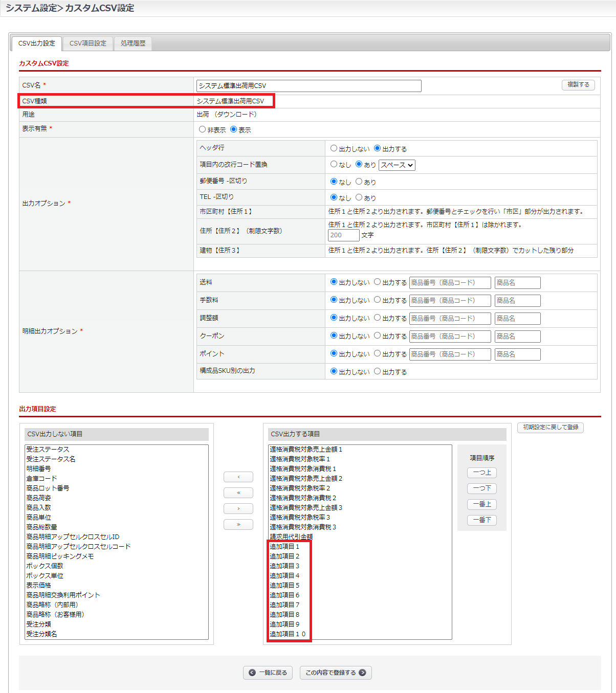Choose あり for 郵便番号 -区切り

coord(359,182)
